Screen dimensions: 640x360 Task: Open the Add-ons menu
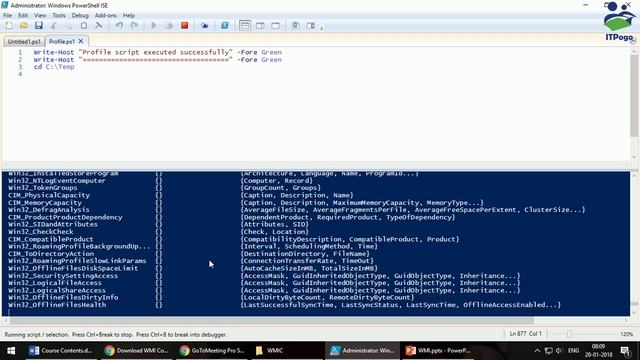click(105, 16)
